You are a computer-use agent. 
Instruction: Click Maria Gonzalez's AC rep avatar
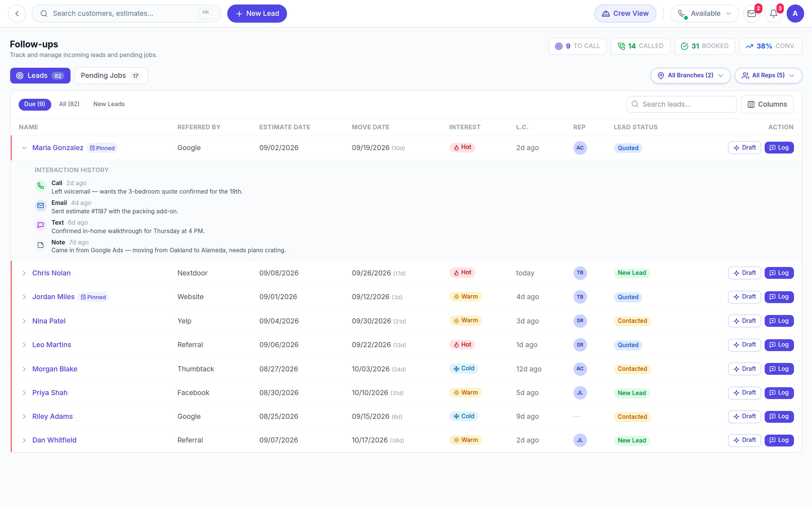pyautogui.click(x=580, y=148)
